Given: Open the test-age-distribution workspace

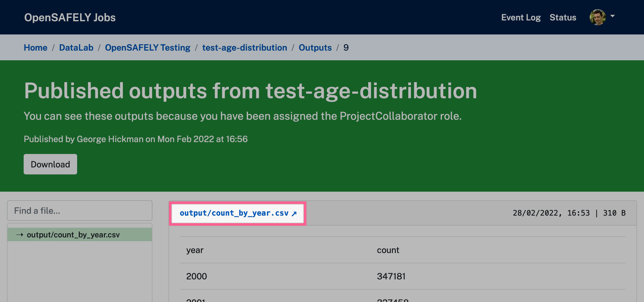Looking at the screenshot, I should point(244,47).
